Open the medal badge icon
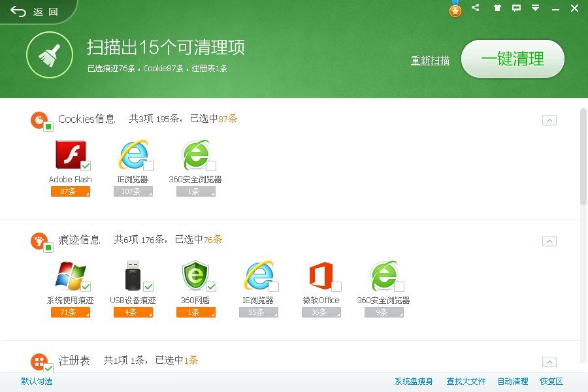Viewport: 588px width, 392px height. pos(455,9)
